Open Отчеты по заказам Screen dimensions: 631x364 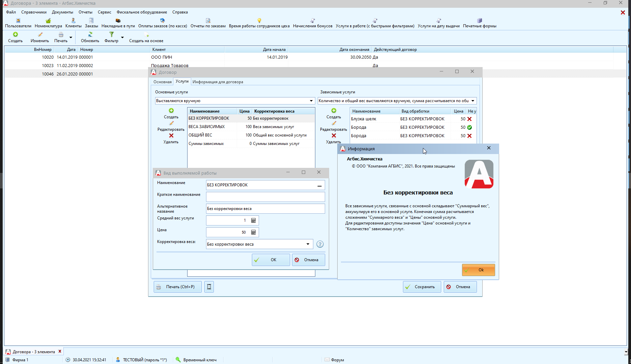(x=208, y=23)
